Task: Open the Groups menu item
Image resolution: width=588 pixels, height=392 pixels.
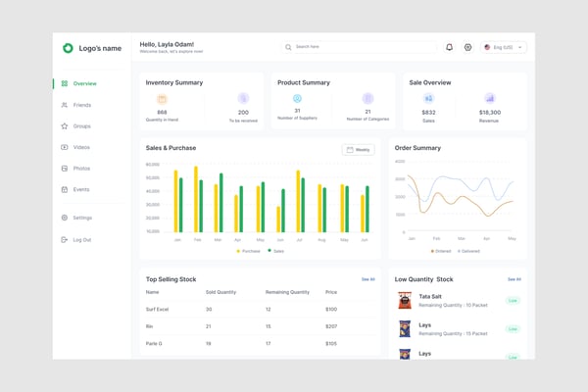Action: [81, 126]
